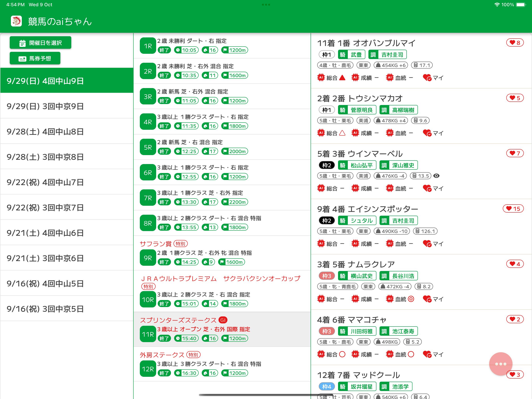Click the 騎 jockey chip 武豊
The width and height of the screenshot is (532, 399).
click(351, 55)
